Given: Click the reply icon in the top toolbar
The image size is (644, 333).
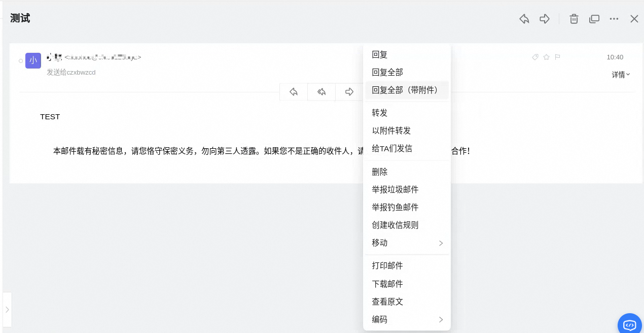Looking at the screenshot, I should [x=524, y=19].
